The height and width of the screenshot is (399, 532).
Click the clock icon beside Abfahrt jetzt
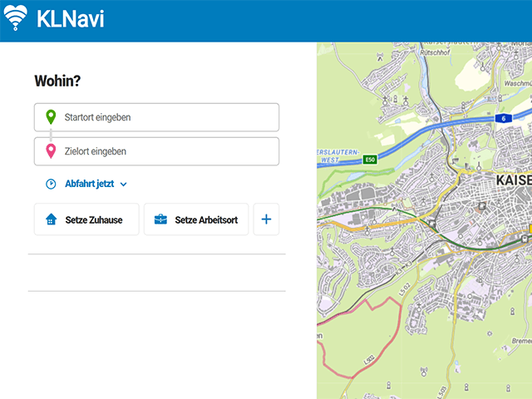coord(51,185)
